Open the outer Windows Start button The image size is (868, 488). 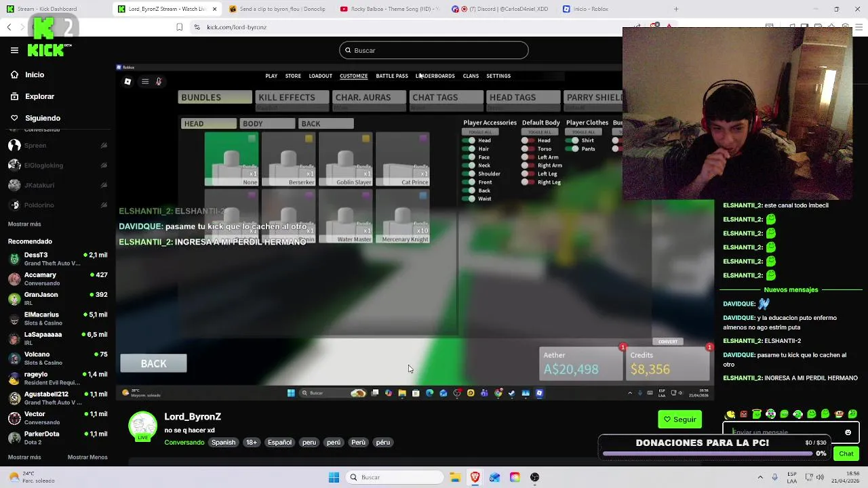[334, 477]
